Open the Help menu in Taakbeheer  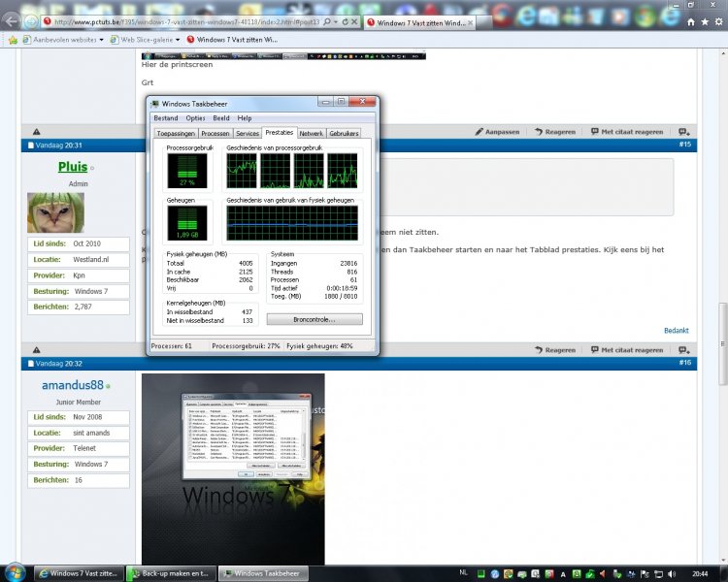point(245,118)
